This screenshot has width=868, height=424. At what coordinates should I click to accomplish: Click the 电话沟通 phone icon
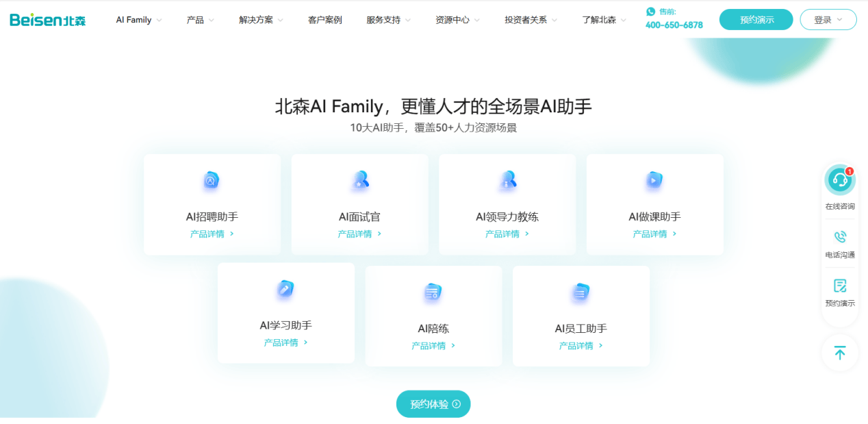[x=840, y=237]
